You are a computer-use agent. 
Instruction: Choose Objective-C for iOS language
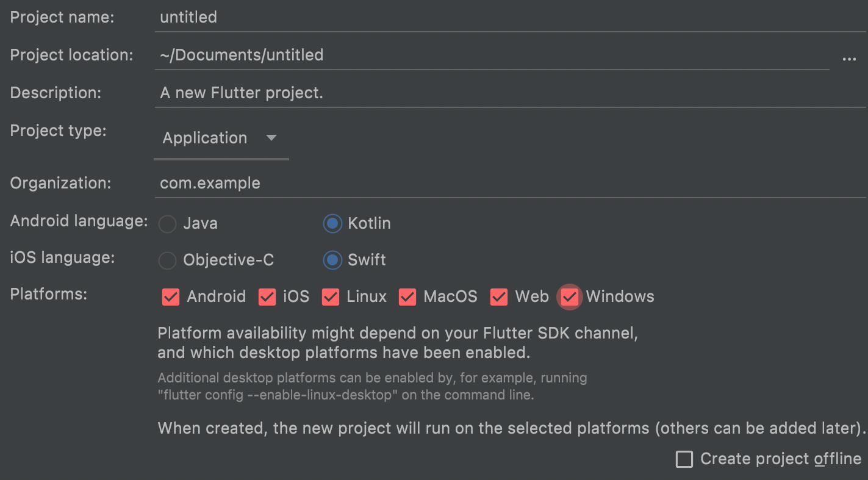click(x=216, y=260)
